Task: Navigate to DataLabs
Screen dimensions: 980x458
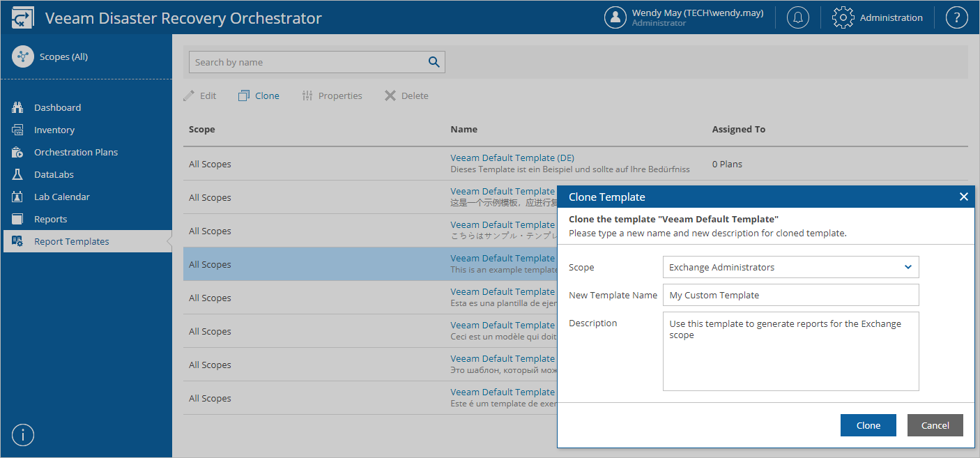Action: pyautogui.click(x=54, y=174)
